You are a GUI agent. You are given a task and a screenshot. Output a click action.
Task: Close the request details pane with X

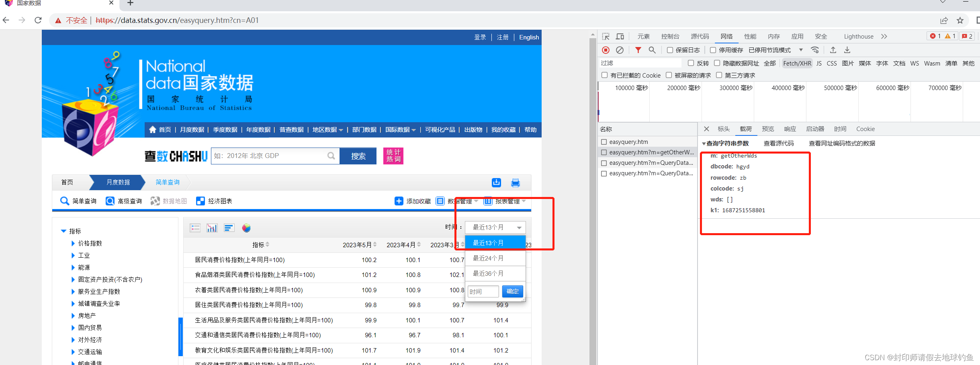coord(706,129)
